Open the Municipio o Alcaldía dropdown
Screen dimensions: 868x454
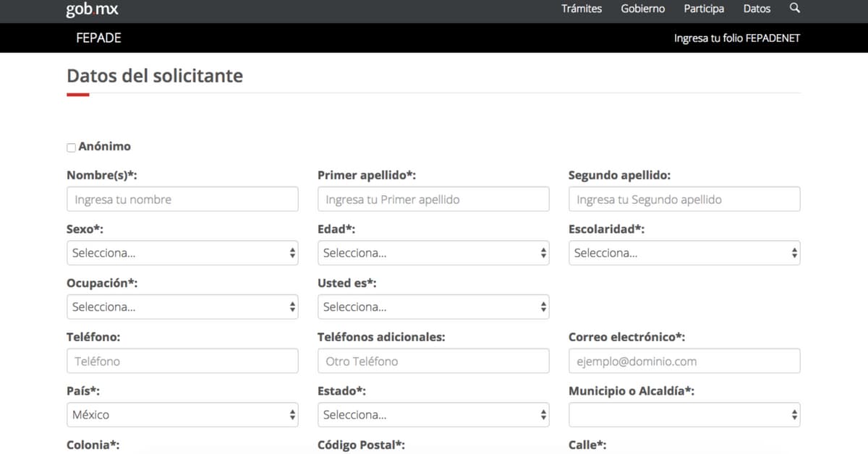[684, 415]
